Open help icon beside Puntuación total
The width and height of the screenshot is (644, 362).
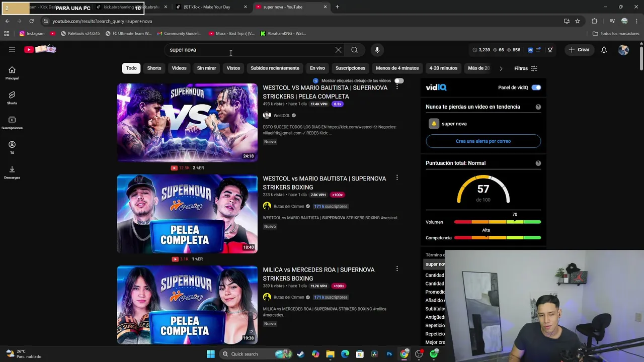538,163
